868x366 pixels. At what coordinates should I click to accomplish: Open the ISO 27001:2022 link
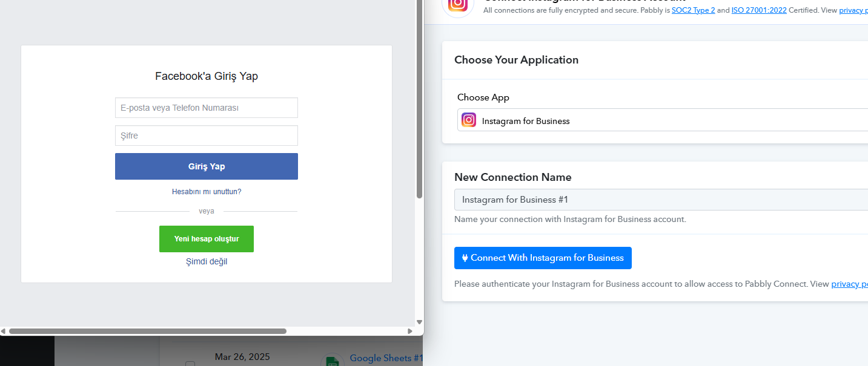[x=759, y=10]
